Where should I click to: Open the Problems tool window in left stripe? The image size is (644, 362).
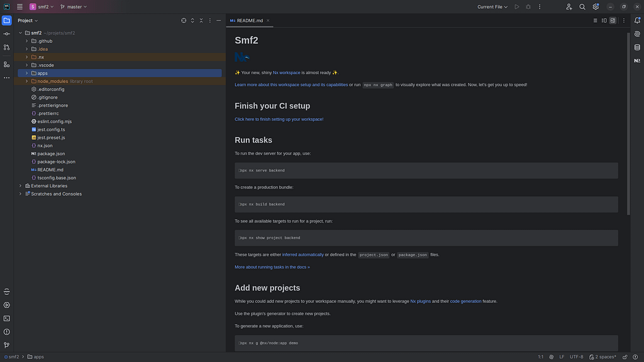tap(6, 332)
